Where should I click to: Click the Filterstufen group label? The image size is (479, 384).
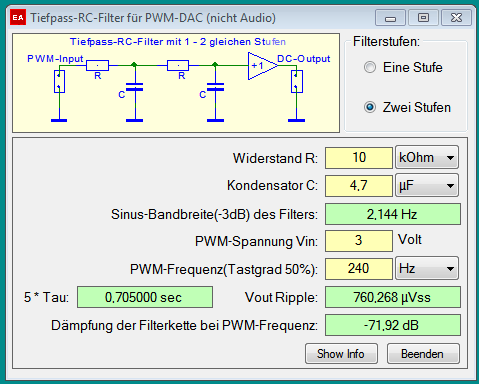(x=386, y=42)
